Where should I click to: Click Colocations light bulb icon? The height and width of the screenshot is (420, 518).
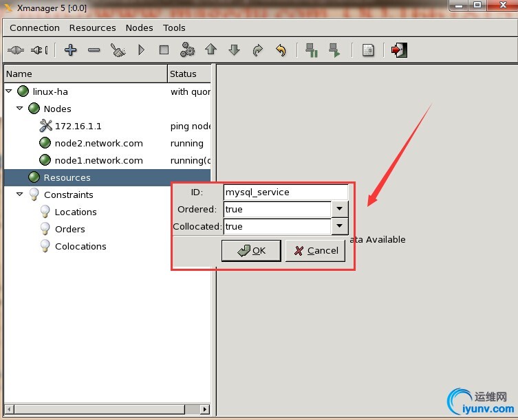click(x=45, y=245)
